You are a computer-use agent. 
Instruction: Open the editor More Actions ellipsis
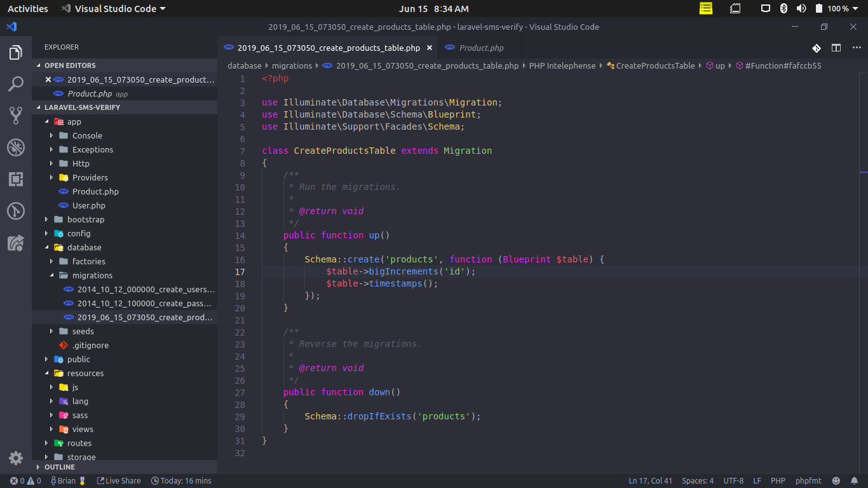(x=855, y=48)
